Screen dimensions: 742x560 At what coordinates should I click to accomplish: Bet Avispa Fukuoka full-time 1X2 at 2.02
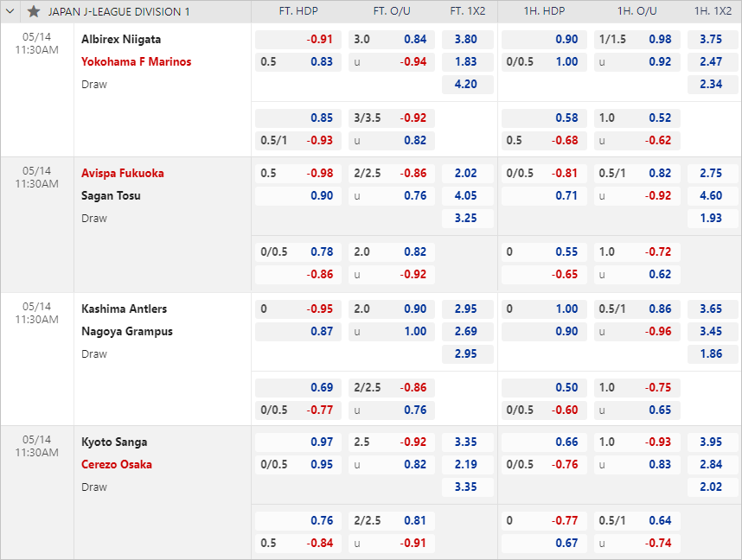point(468,173)
